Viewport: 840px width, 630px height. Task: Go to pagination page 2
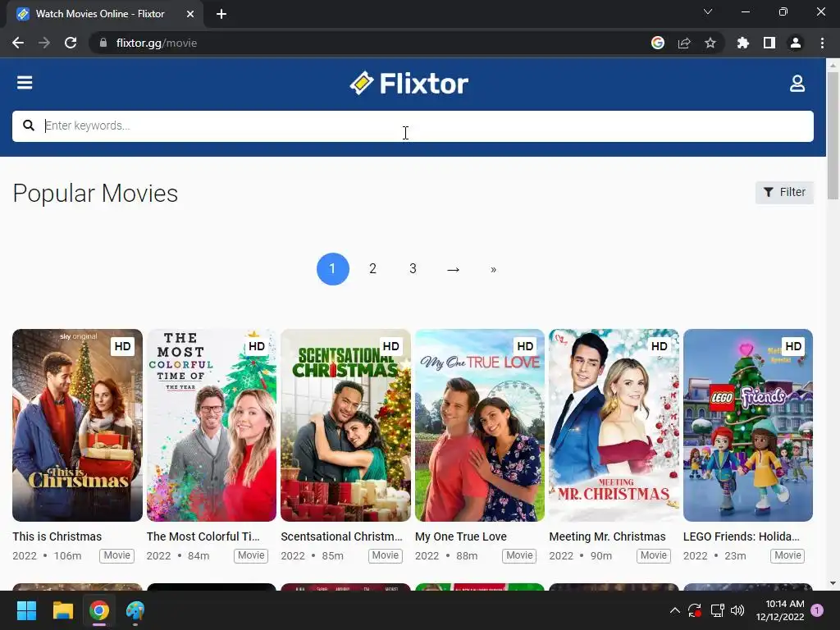click(373, 269)
